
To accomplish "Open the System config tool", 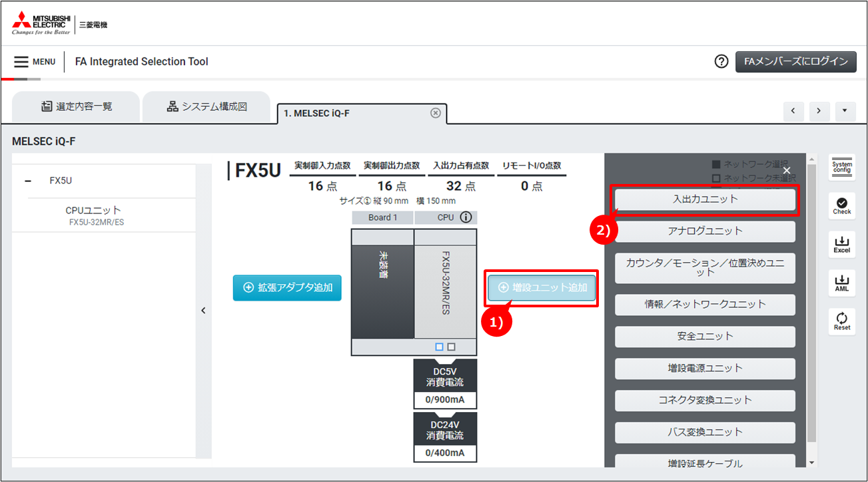I will click(x=842, y=167).
